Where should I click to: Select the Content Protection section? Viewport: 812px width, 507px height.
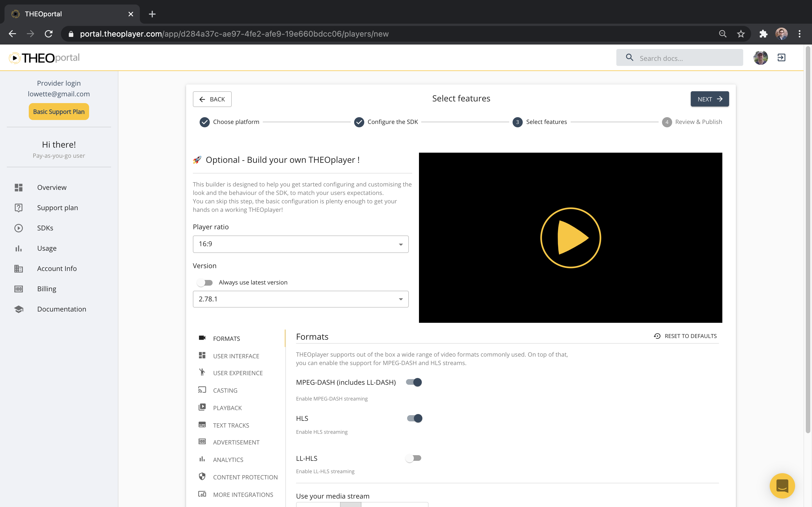pos(245,477)
